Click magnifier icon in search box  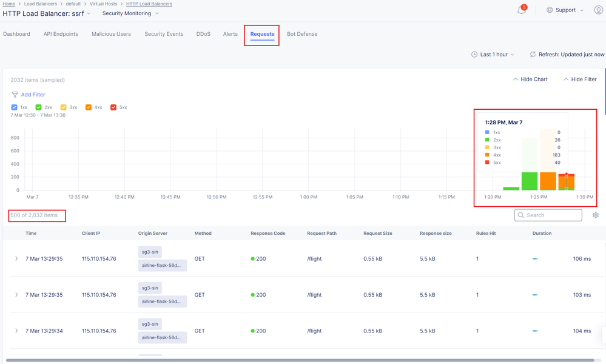coord(521,215)
